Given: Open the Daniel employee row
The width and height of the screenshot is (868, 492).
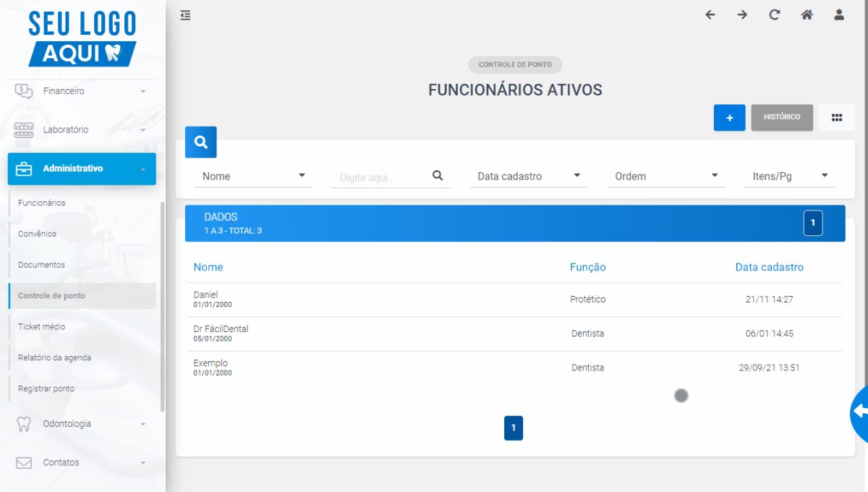Looking at the screenshot, I should point(515,300).
